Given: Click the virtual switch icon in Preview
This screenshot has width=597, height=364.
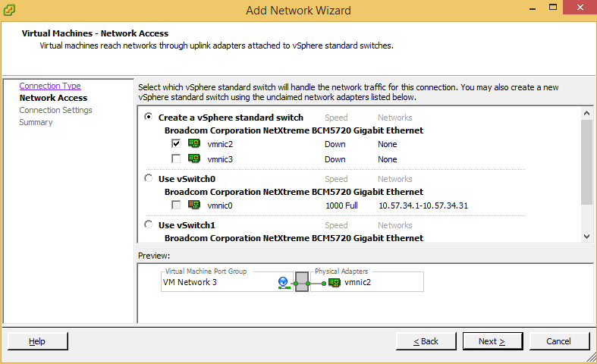Looking at the screenshot, I should pos(301,283).
